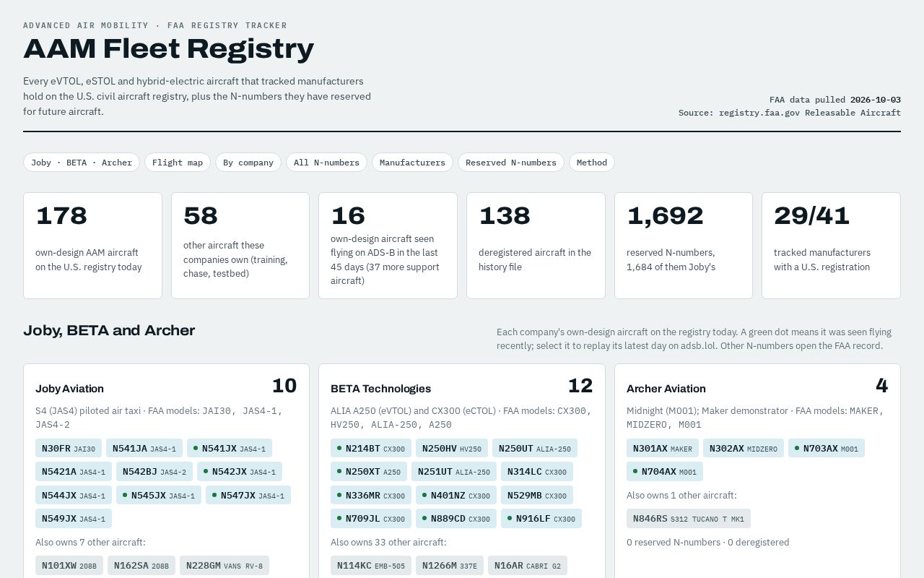This screenshot has width=924, height=578.
Task: Open the N529MB CX300 record
Action: point(537,495)
